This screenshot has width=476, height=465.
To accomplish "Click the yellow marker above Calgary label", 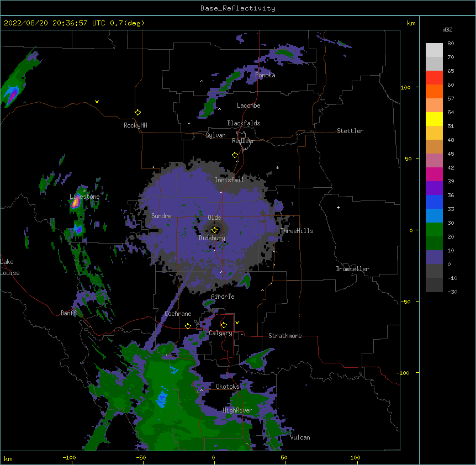I will tap(224, 325).
